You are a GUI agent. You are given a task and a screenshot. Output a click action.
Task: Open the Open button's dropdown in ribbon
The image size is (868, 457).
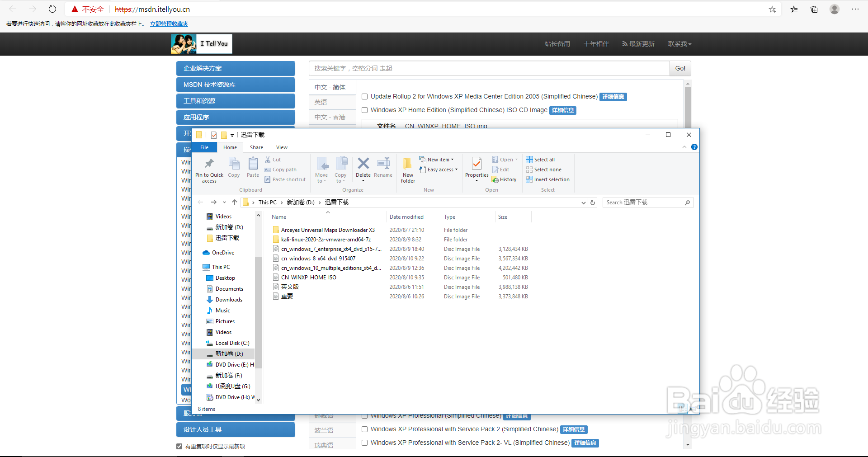click(x=516, y=160)
